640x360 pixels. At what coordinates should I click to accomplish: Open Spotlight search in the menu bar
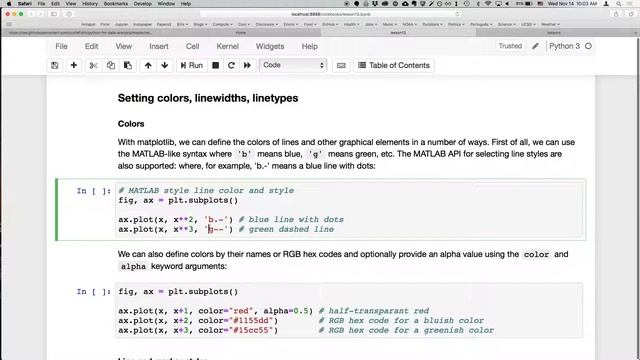click(x=619, y=4)
